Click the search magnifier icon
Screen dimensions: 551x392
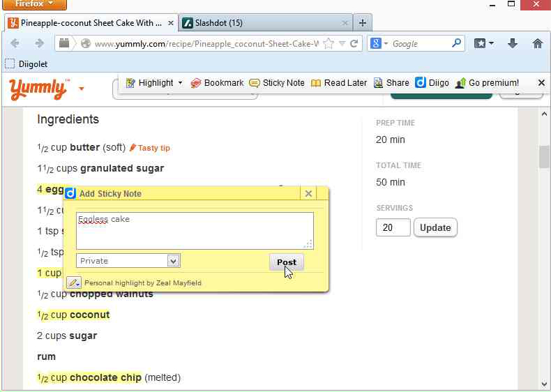456,43
